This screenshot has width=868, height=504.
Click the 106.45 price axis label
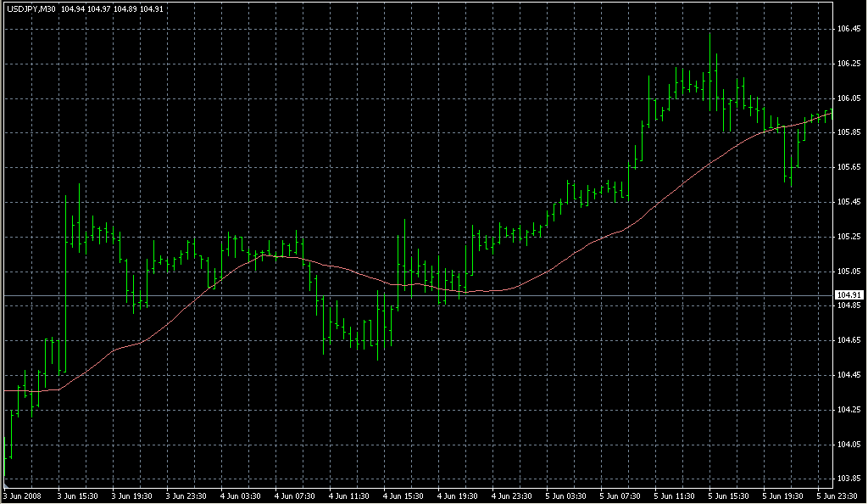(x=849, y=29)
